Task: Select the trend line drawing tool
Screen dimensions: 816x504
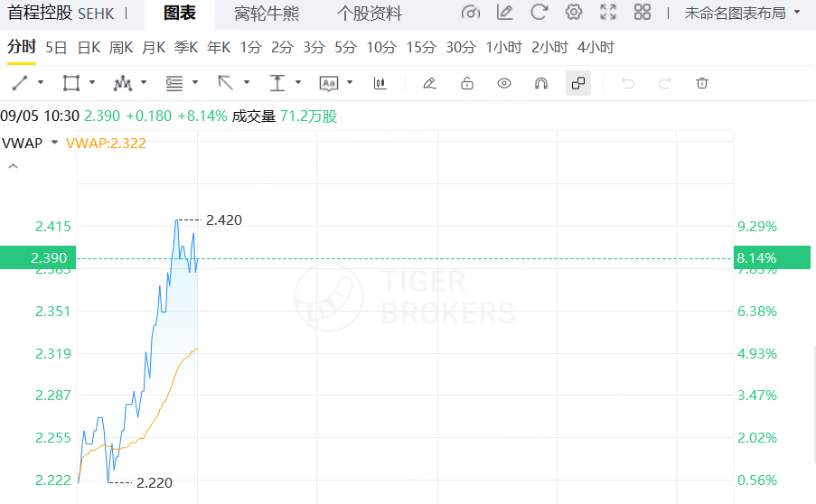Action: (x=20, y=83)
